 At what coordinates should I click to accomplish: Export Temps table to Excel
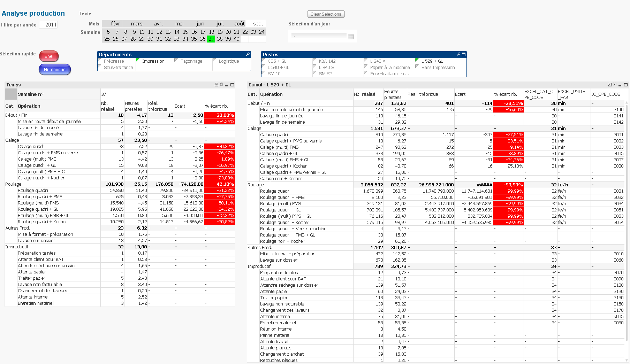[221, 85]
